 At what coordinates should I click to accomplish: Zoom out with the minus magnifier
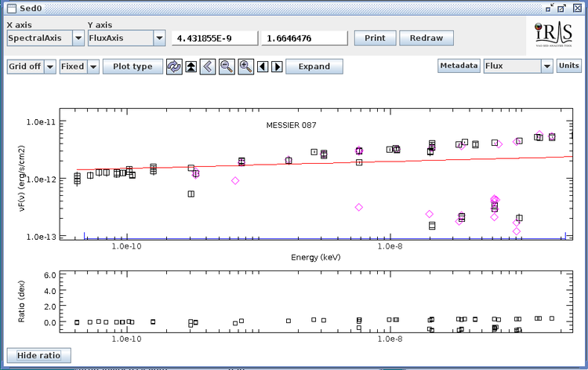pos(227,67)
